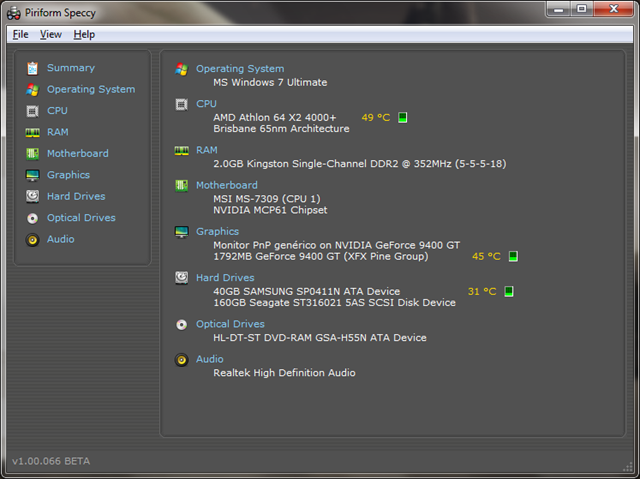Image resolution: width=640 pixels, height=479 pixels.
Task: Click the 49 °C CPU temperature value
Action: pyautogui.click(x=376, y=118)
